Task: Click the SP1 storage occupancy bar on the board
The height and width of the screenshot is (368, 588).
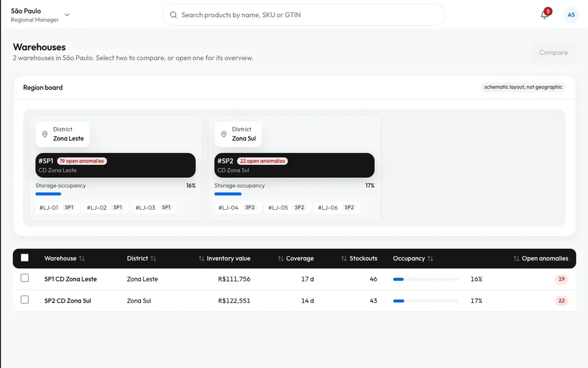Action: pyautogui.click(x=116, y=194)
